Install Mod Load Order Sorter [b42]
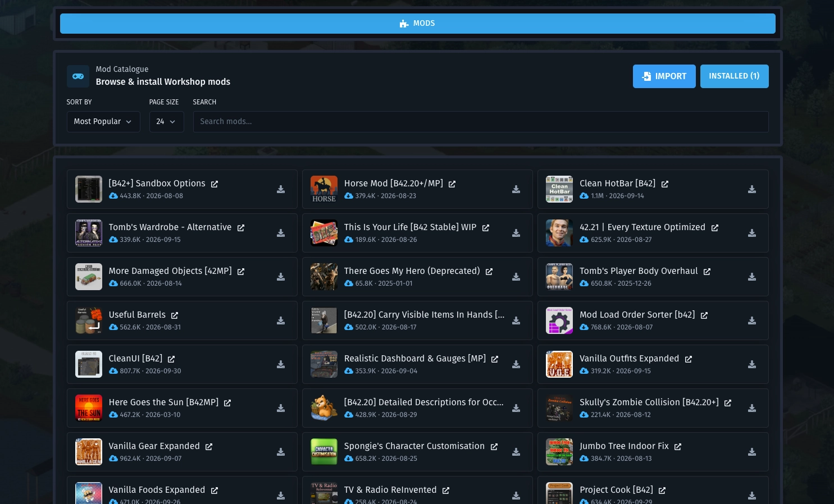 coord(752,321)
